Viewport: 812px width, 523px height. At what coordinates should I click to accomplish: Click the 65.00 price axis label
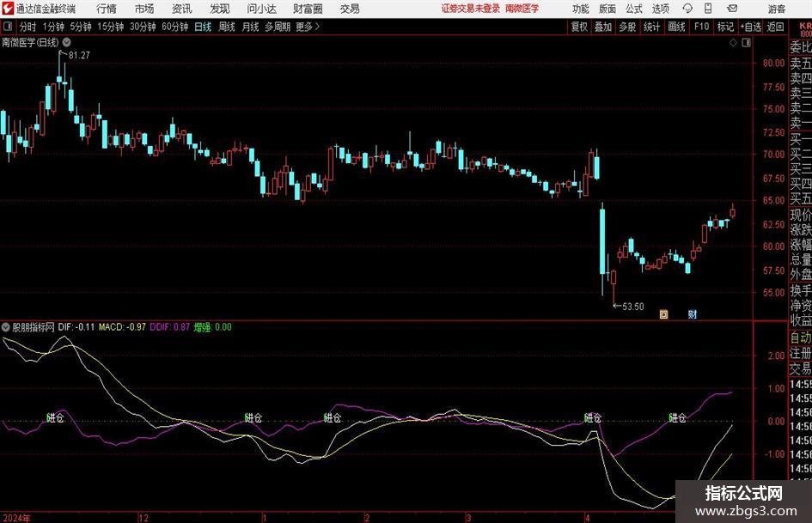point(773,200)
